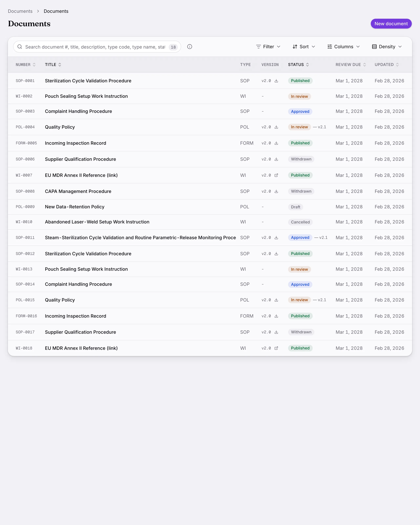Open external link for WI-0018
420x525 pixels.
[276, 348]
